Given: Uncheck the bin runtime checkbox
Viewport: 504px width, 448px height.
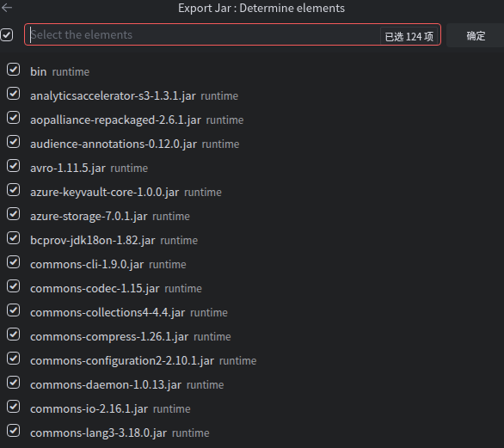Looking at the screenshot, I should [x=14, y=70].
